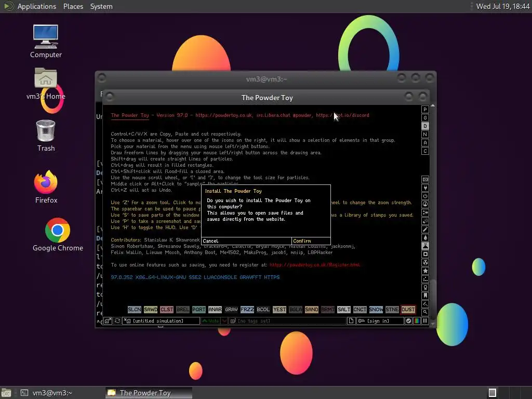Toggle gravity grid G option

(425, 118)
